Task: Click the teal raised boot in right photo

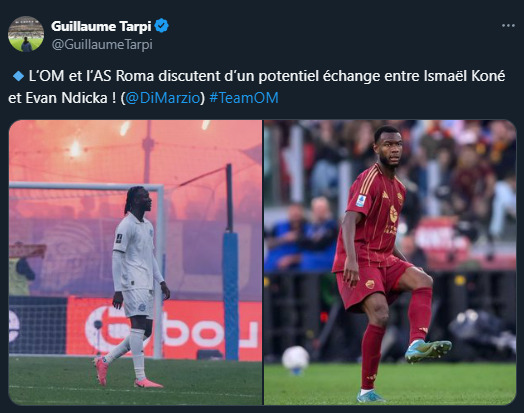Action: (428, 351)
